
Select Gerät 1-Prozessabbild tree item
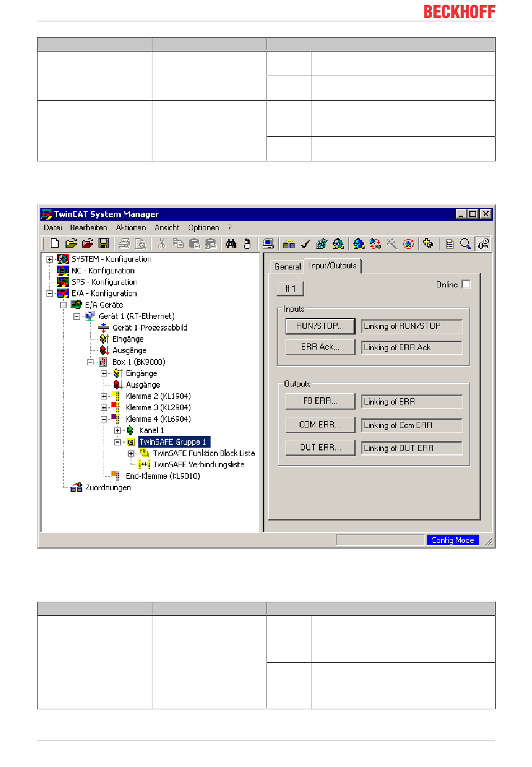coord(150,328)
